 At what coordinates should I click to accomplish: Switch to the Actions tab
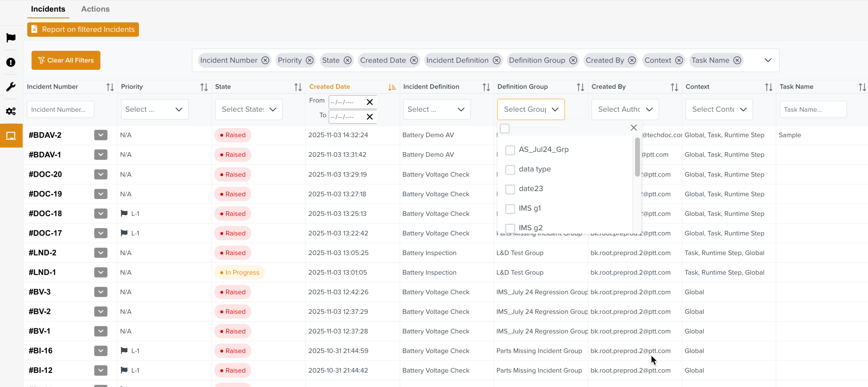click(95, 9)
